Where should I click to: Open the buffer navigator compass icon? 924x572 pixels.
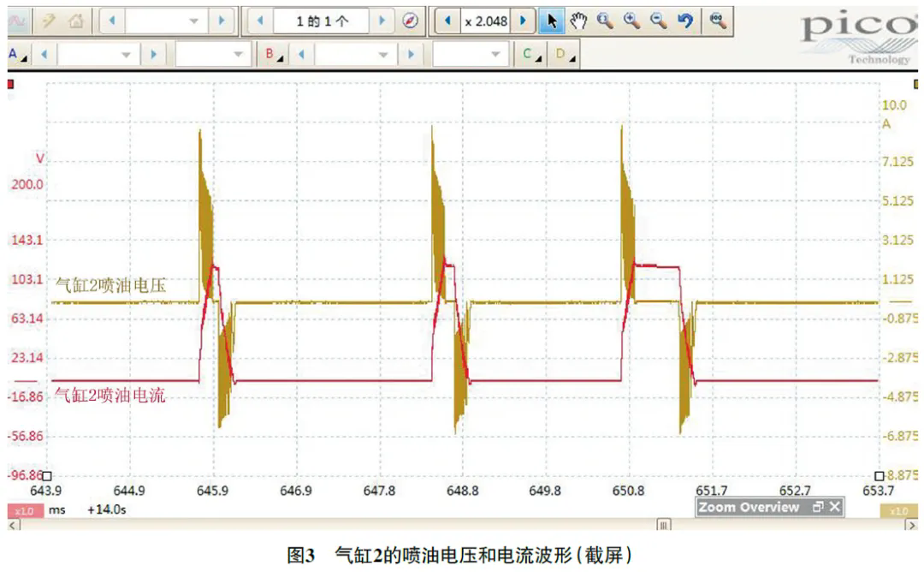pyautogui.click(x=410, y=21)
